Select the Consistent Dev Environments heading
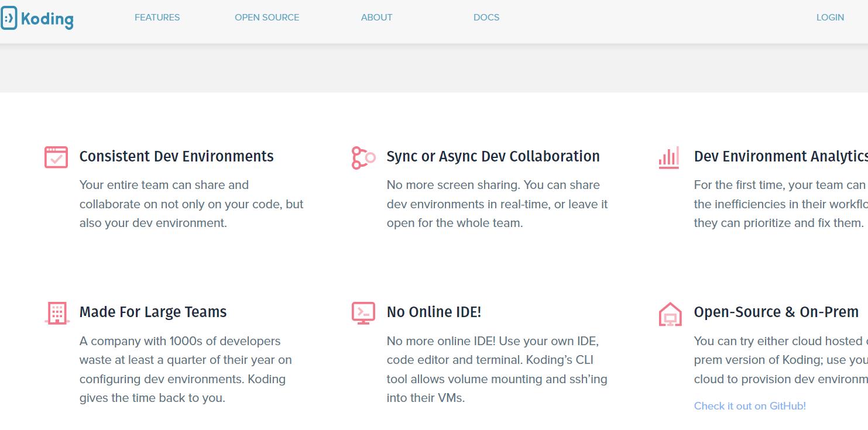Image resolution: width=868 pixels, height=430 pixels. 177,156
